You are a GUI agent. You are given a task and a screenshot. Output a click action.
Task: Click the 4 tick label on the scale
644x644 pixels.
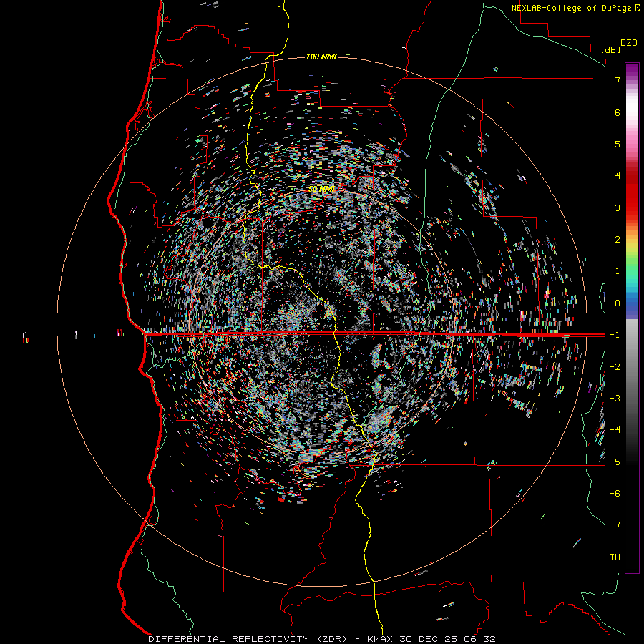(x=618, y=175)
